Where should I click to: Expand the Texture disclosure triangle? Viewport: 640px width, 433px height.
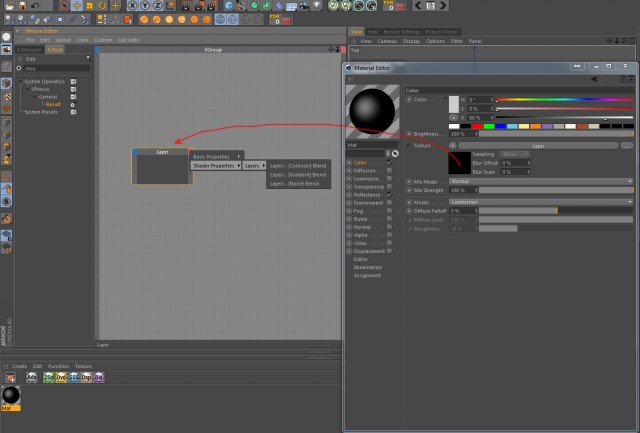408,145
